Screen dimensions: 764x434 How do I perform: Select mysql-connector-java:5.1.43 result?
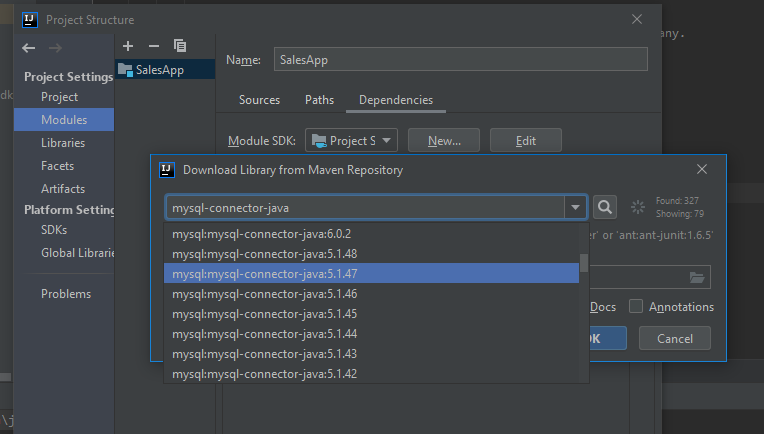pos(371,354)
